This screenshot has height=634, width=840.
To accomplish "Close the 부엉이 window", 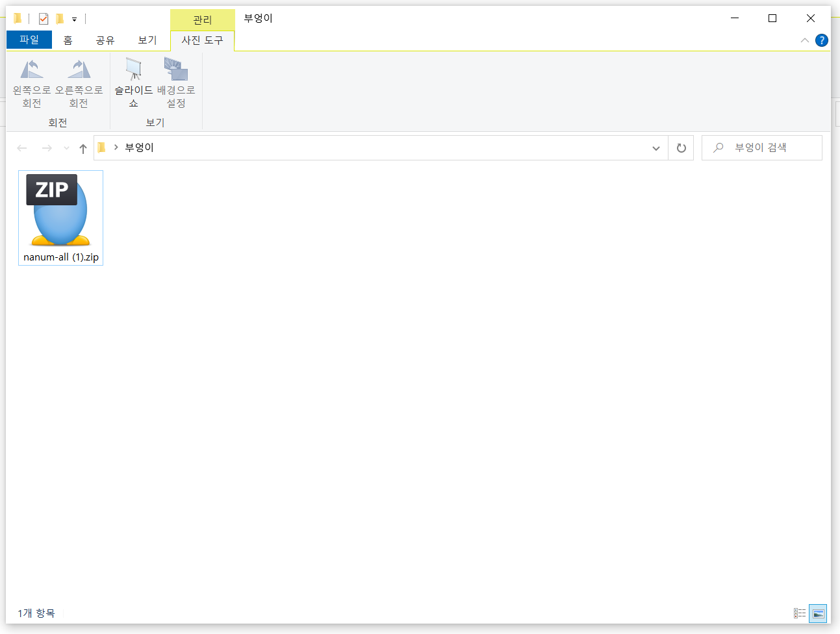I will click(811, 18).
